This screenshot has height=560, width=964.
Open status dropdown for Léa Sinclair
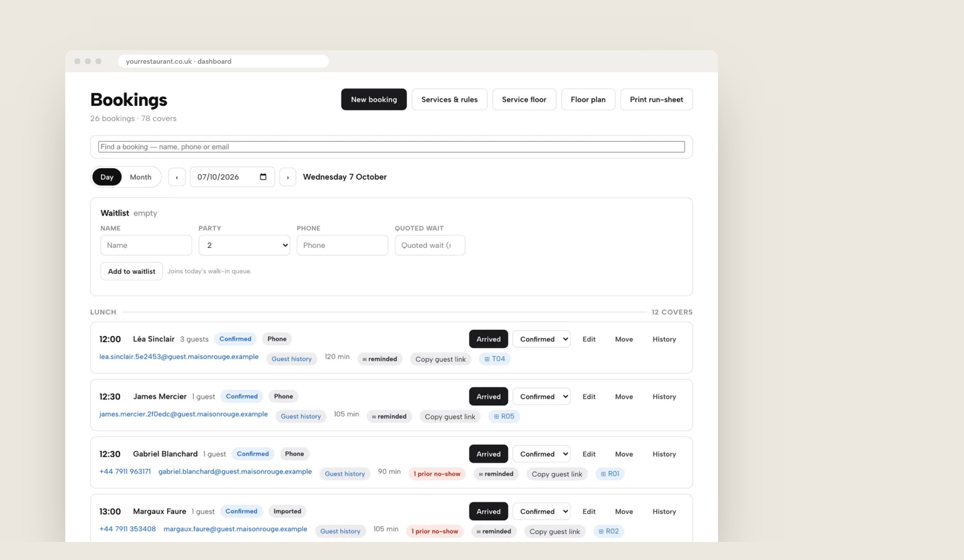541,339
